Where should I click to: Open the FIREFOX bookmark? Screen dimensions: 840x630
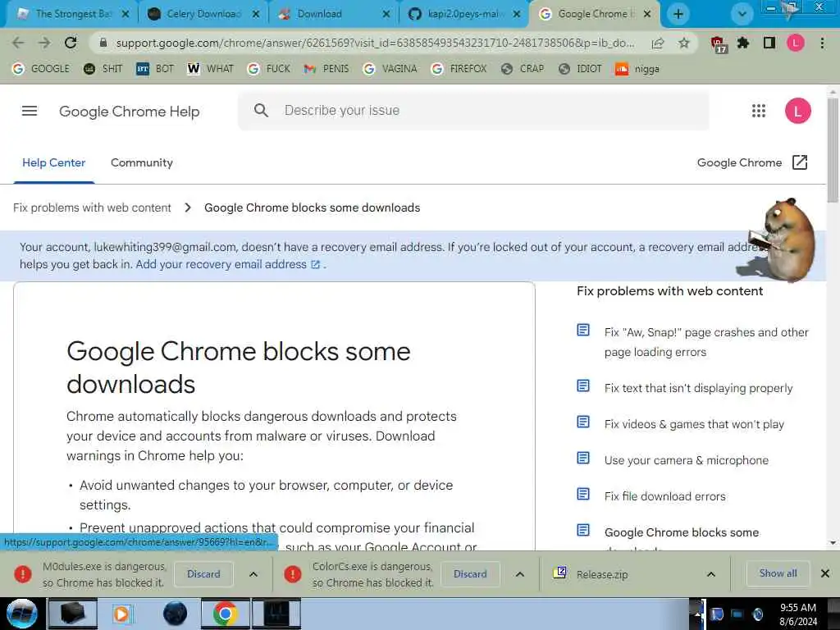coord(459,69)
